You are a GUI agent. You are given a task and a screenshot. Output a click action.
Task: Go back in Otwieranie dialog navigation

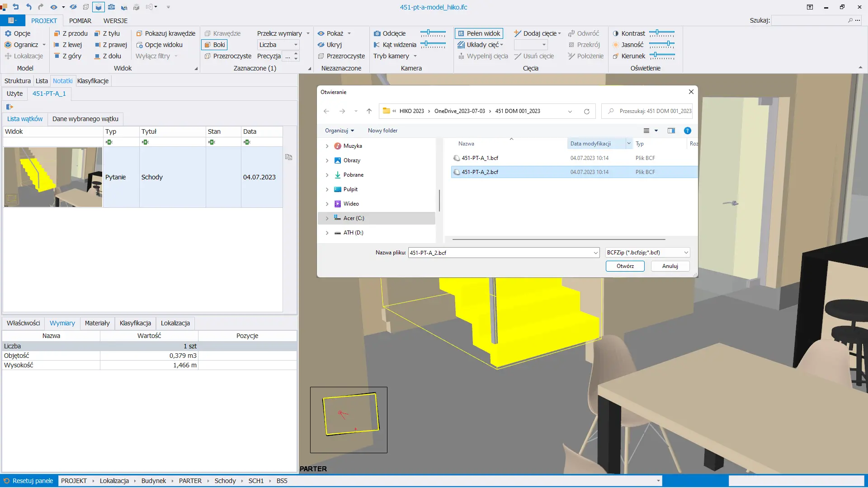[326, 111]
